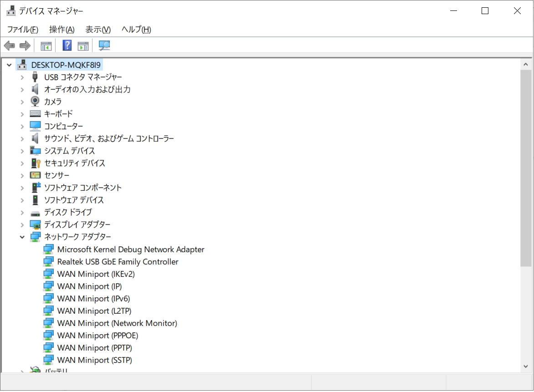This screenshot has height=392, width=534.
Task: Click the Microsoft Kernel Debug adapter icon
Action: pos(48,249)
